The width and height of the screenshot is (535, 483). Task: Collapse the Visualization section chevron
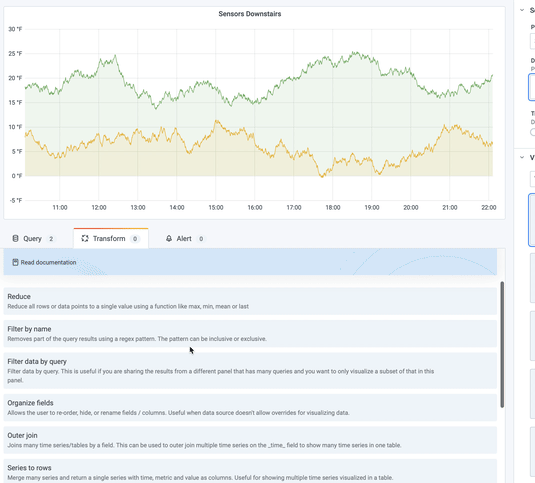tap(522, 157)
